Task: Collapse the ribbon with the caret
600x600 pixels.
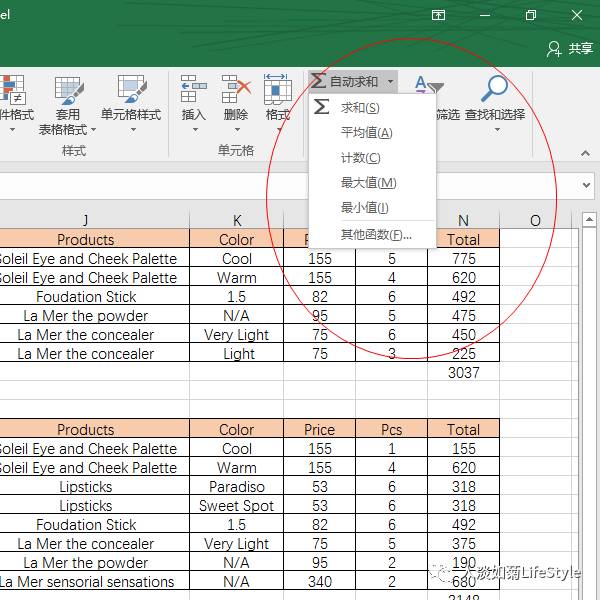Action: point(585,153)
